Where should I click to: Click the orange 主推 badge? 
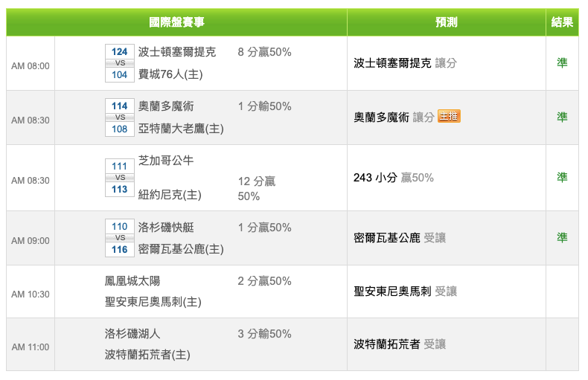[449, 116]
